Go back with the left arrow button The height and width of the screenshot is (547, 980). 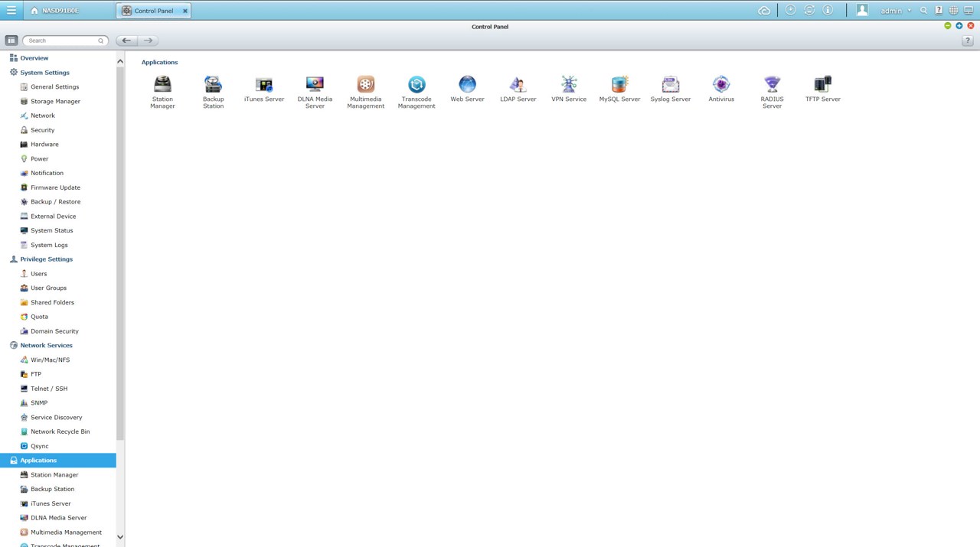(126, 41)
